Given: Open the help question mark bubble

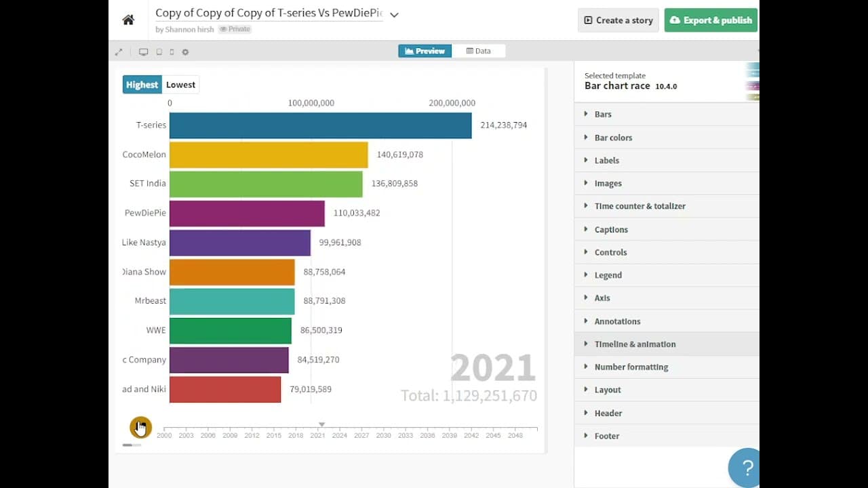Looking at the screenshot, I should (747, 468).
